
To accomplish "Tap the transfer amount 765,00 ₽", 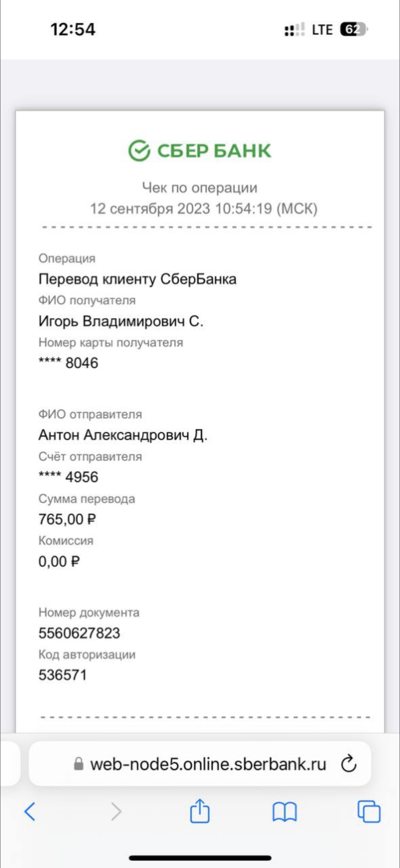I will (67, 519).
